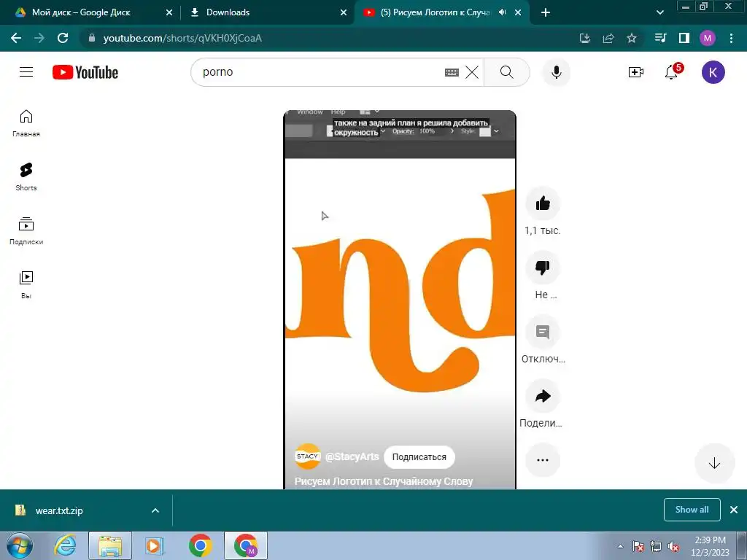Show hidden system tray icons
Viewport: 747px width, 560px height.
(x=620, y=546)
